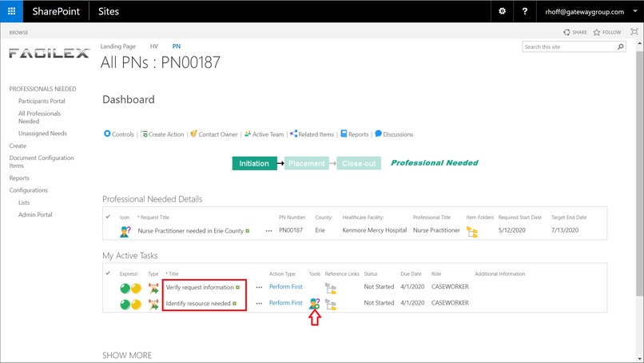Click Perform First for Verify request information
Screen dimensions: 644x363
(x=285, y=286)
